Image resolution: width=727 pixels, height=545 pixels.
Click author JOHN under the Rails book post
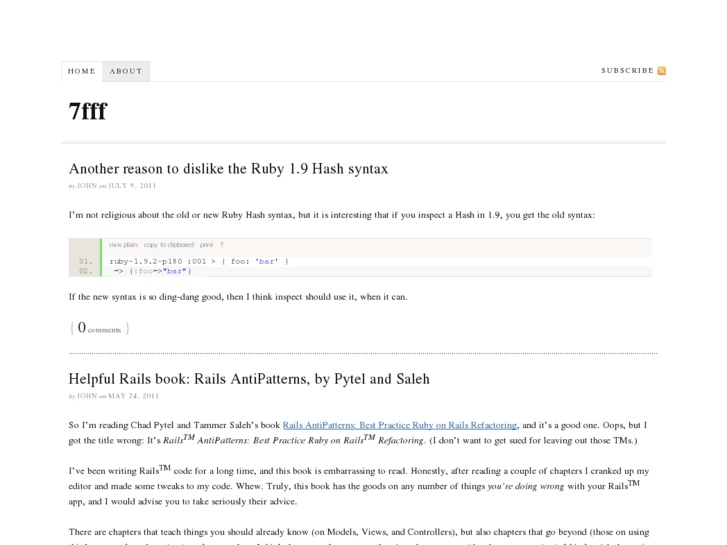pyautogui.click(x=87, y=397)
